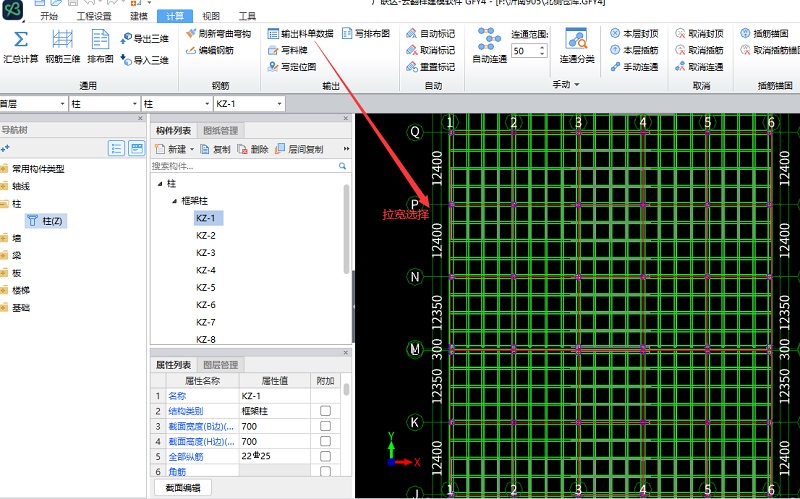The image size is (800, 499).
Task: Open dropdown arrow beside 新建
Action: [192, 149]
